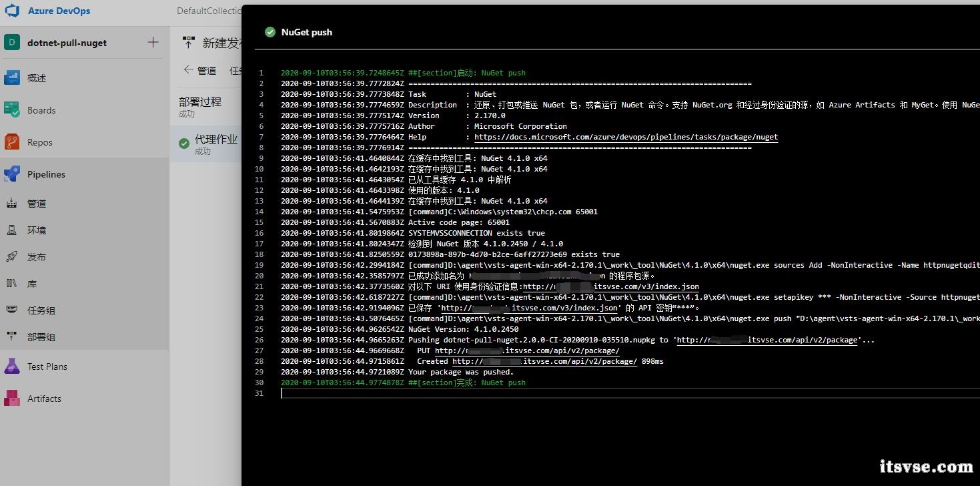The width and height of the screenshot is (980, 486).
Task: Open the Boards section
Action: tap(41, 110)
